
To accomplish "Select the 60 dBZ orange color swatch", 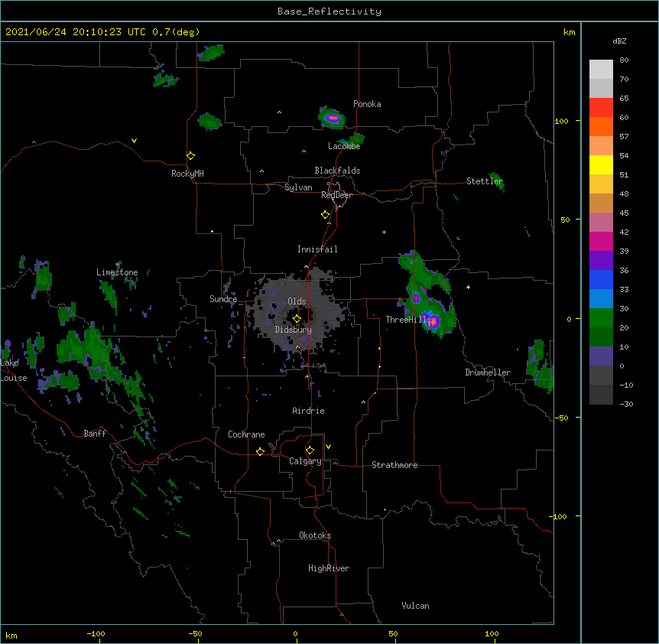I will tap(601, 126).
